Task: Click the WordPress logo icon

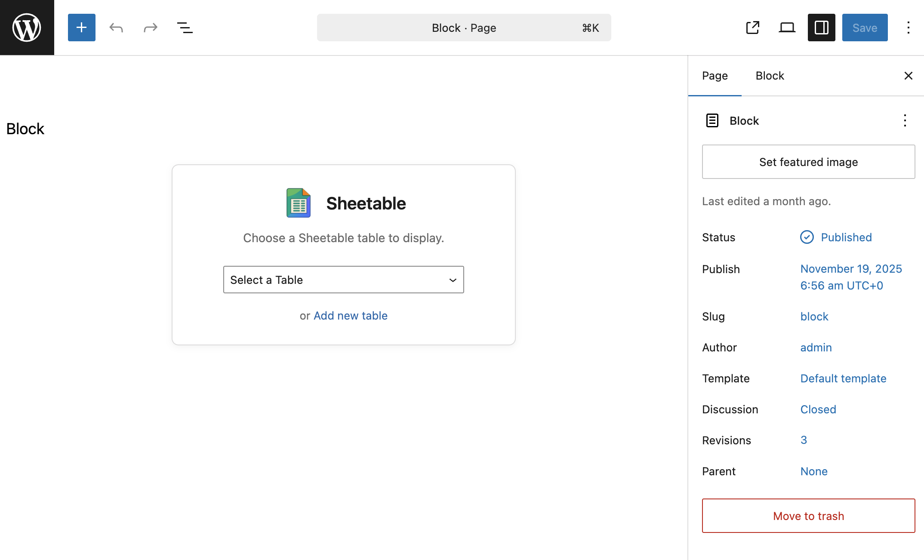Action: pos(27,28)
